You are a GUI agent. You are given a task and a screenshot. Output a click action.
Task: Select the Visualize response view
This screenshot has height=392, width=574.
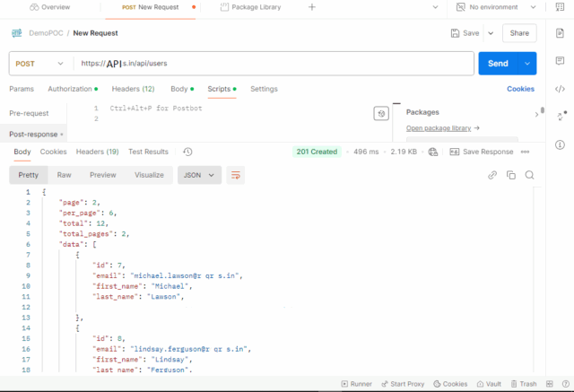149,176
